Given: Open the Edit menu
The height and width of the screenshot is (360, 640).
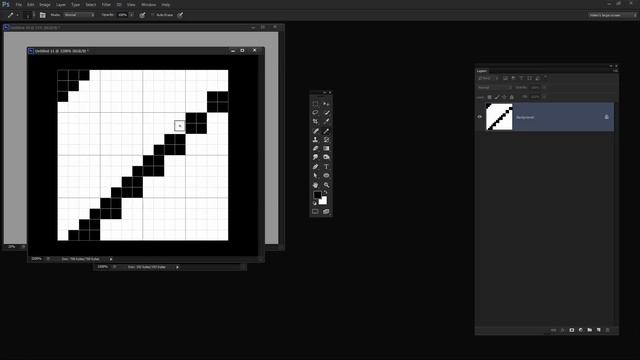Looking at the screenshot, I should coord(31,4).
